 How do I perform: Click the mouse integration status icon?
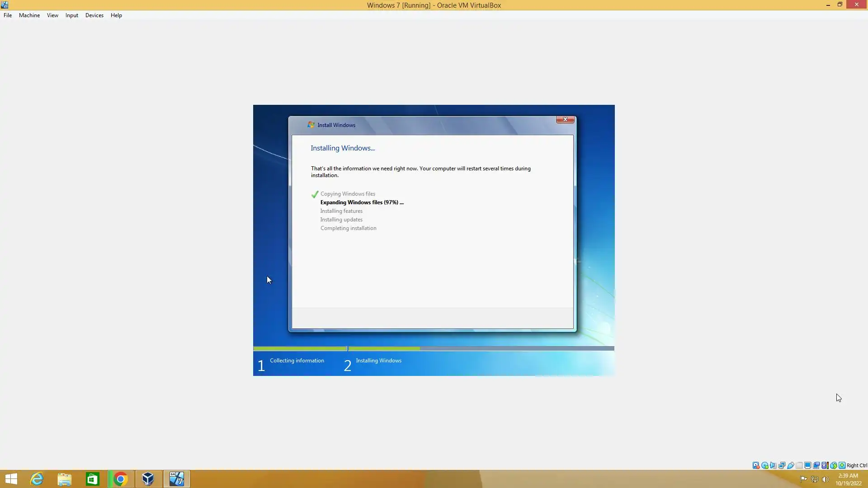click(833, 465)
